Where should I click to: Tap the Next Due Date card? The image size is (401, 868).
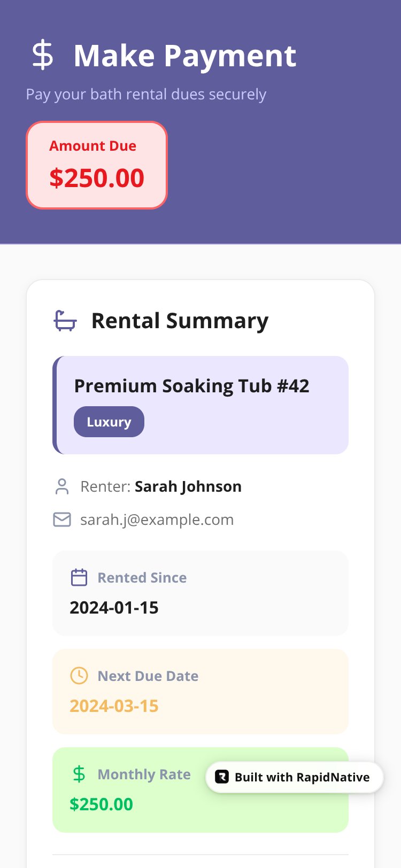click(x=200, y=692)
